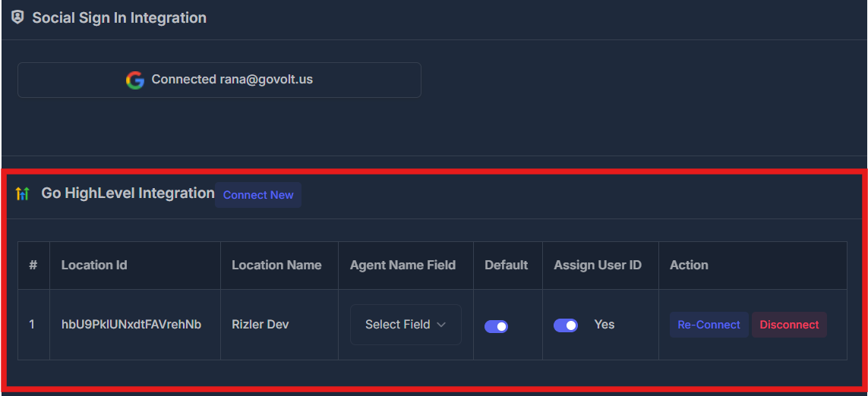Screen dimensions: 868x396
Task: Open the Select Field dropdown
Action: 406,325
